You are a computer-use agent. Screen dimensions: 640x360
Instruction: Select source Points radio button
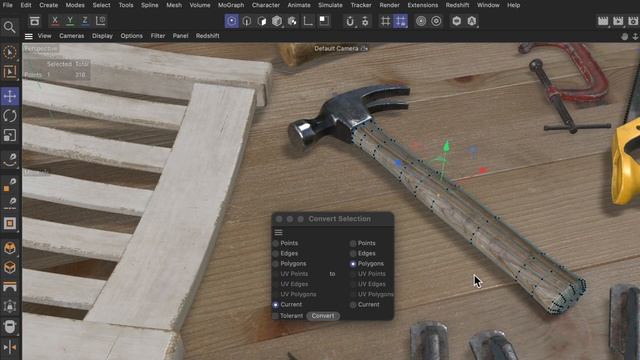click(x=276, y=243)
